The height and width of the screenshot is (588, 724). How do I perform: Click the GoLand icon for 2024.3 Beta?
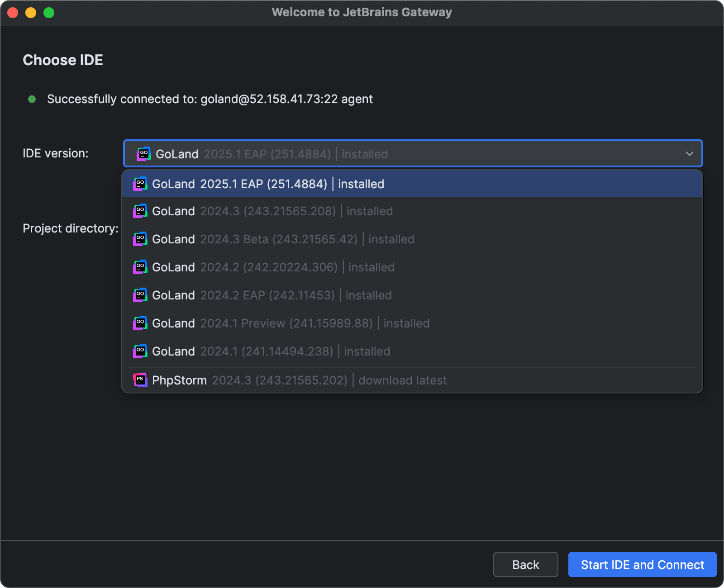(140, 239)
